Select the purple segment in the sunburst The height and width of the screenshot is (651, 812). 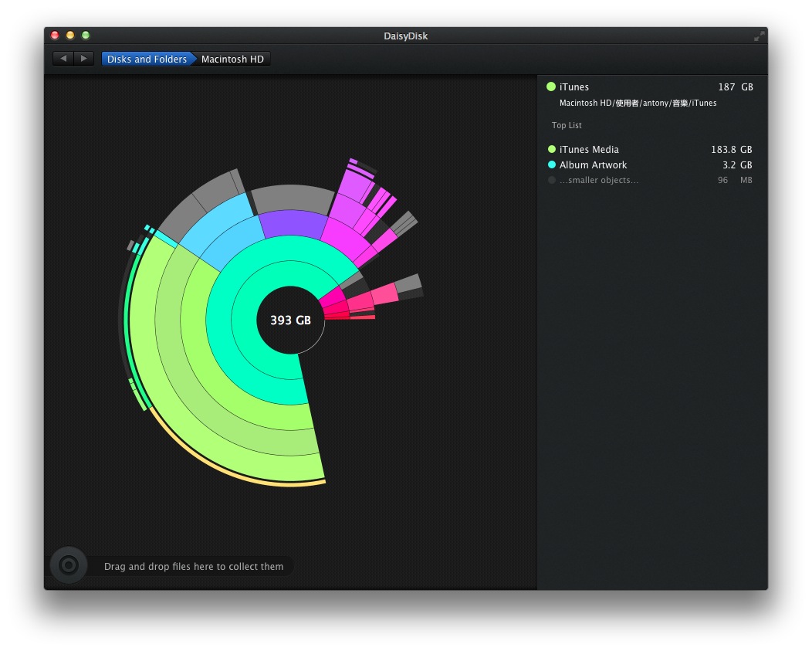coord(293,223)
